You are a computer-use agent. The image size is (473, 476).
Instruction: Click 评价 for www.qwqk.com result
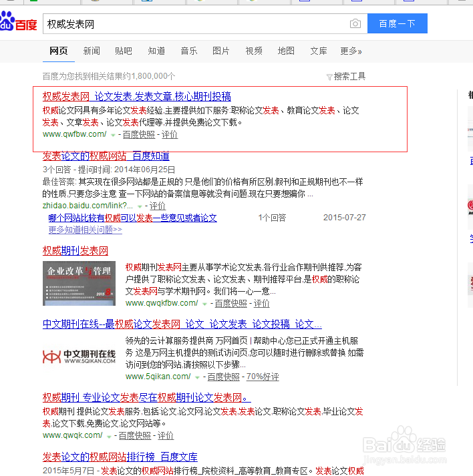pyautogui.click(x=166, y=436)
